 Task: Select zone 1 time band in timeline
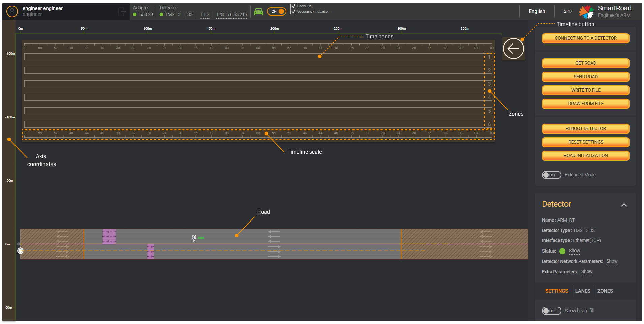258,57
